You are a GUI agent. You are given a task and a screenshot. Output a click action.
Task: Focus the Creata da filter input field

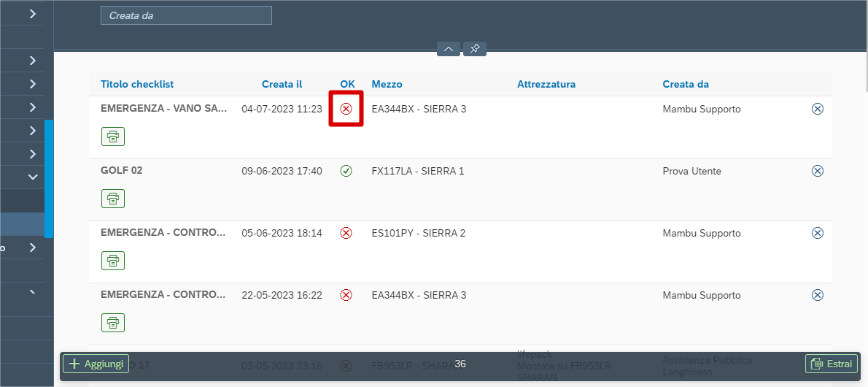186,15
